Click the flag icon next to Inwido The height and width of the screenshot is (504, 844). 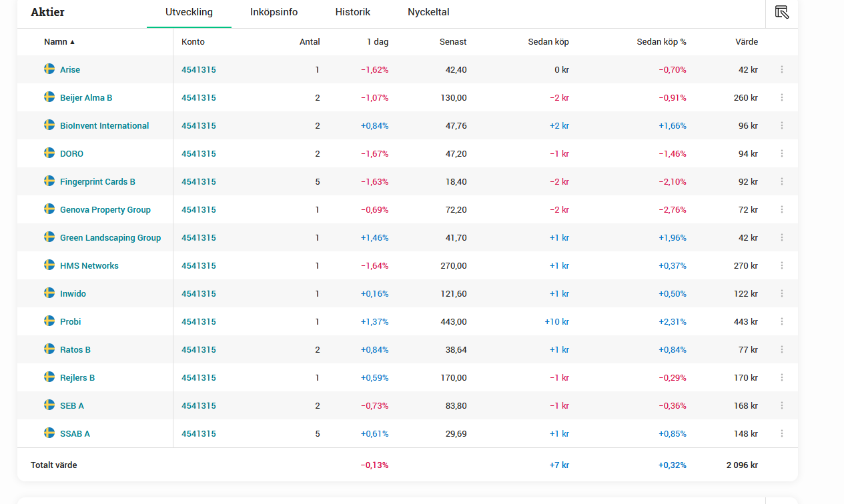[x=49, y=293]
